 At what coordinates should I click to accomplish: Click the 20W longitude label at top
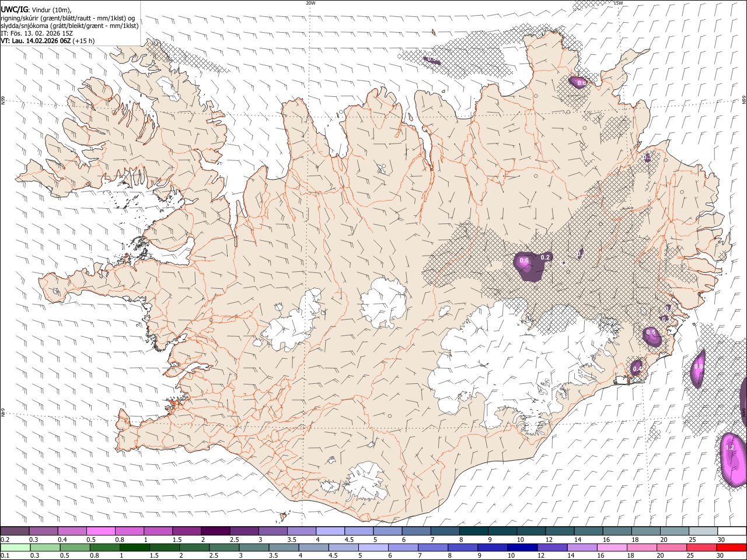[310, 3]
